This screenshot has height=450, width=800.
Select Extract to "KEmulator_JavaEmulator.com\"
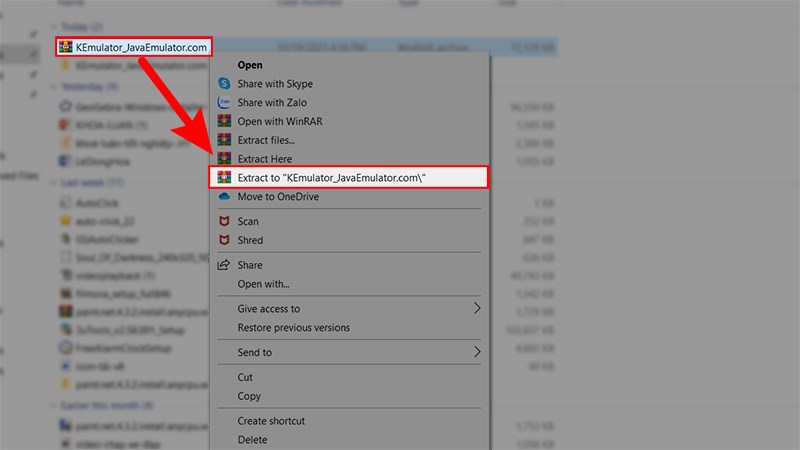coord(349,178)
